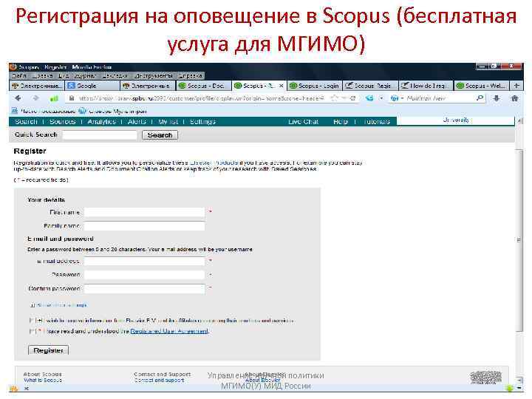Open the Журнал menu
Screen dimensions: 532x399
(85, 75)
